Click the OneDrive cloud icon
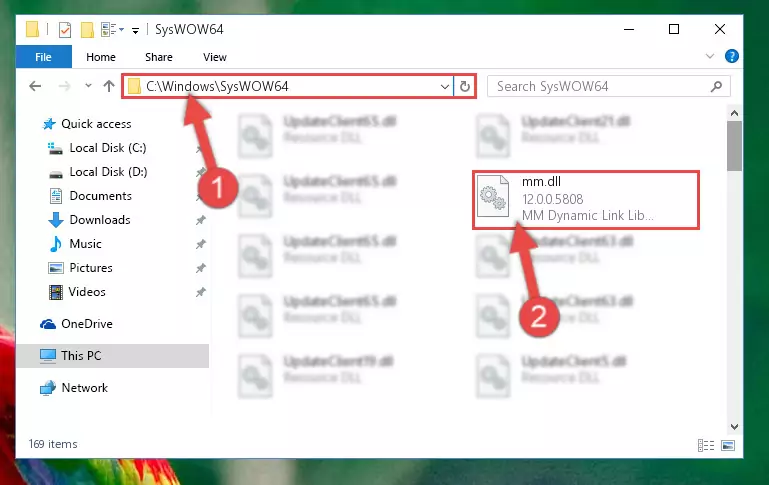This screenshot has height=485, width=769. (x=48, y=324)
